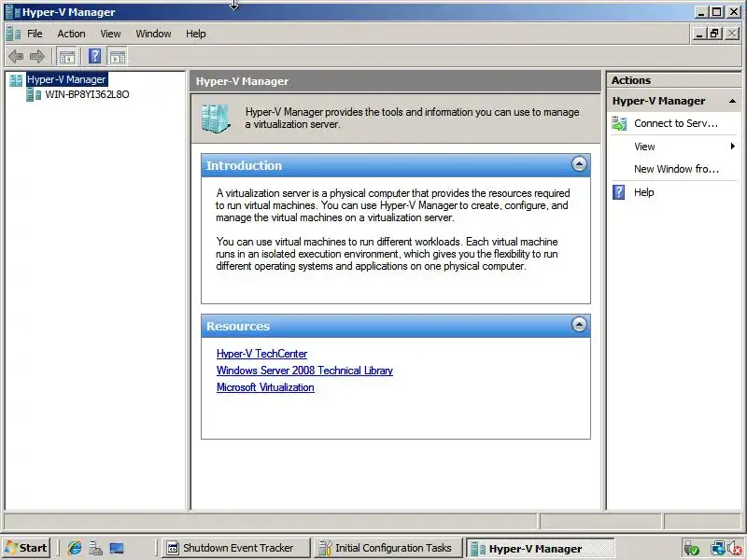This screenshot has height=560, width=747.
Task: Click the Introduction section heading text
Action: click(x=244, y=166)
